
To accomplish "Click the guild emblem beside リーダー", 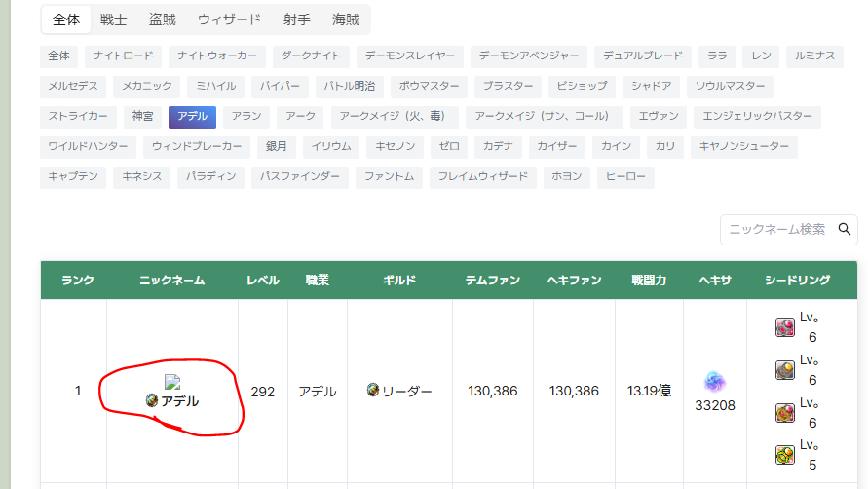I will pyautogui.click(x=373, y=390).
